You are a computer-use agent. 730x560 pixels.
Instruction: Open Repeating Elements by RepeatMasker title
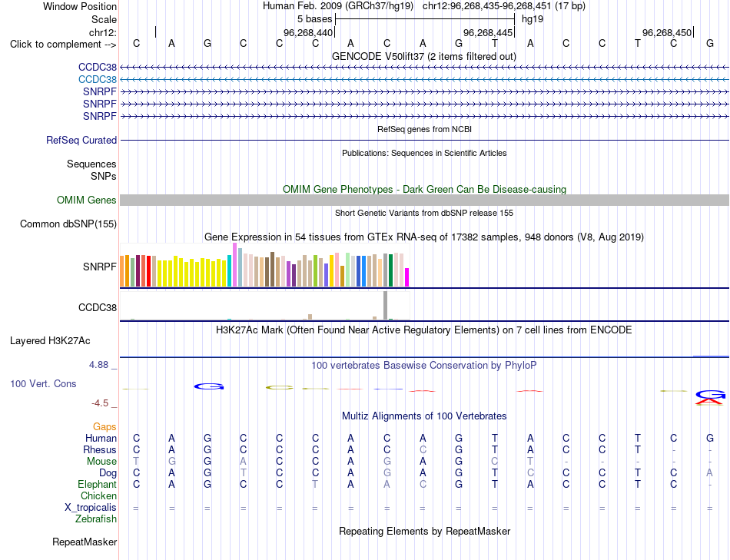(x=425, y=531)
